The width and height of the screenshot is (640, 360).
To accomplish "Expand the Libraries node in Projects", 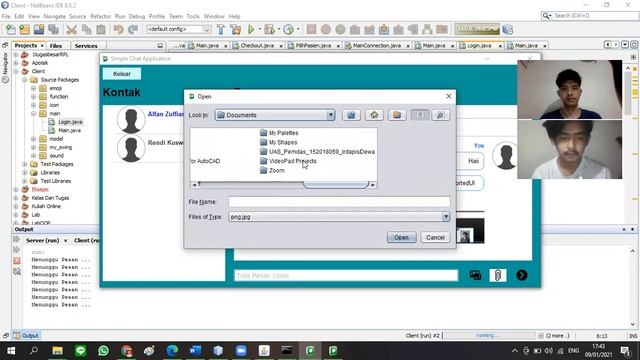I will point(24,173).
